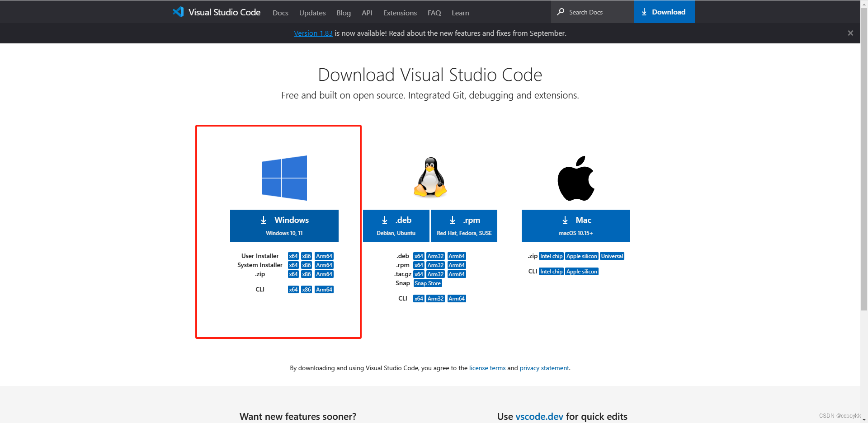Choose Windows .zip x86

[x=307, y=274]
